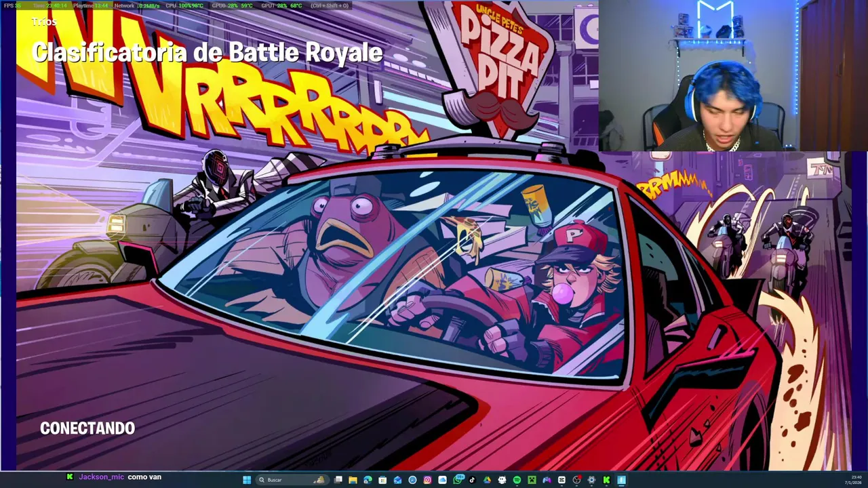Click the Playtime overlay reading

tap(90, 5)
